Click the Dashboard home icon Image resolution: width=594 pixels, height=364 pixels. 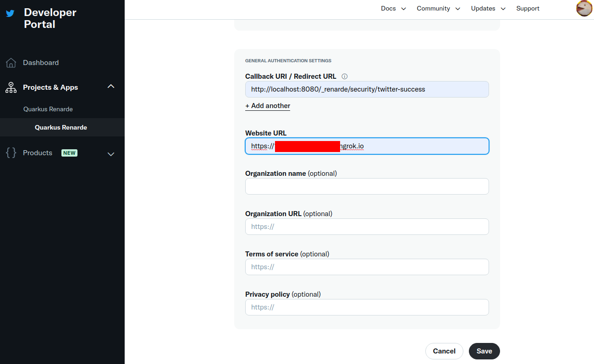(11, 63)
